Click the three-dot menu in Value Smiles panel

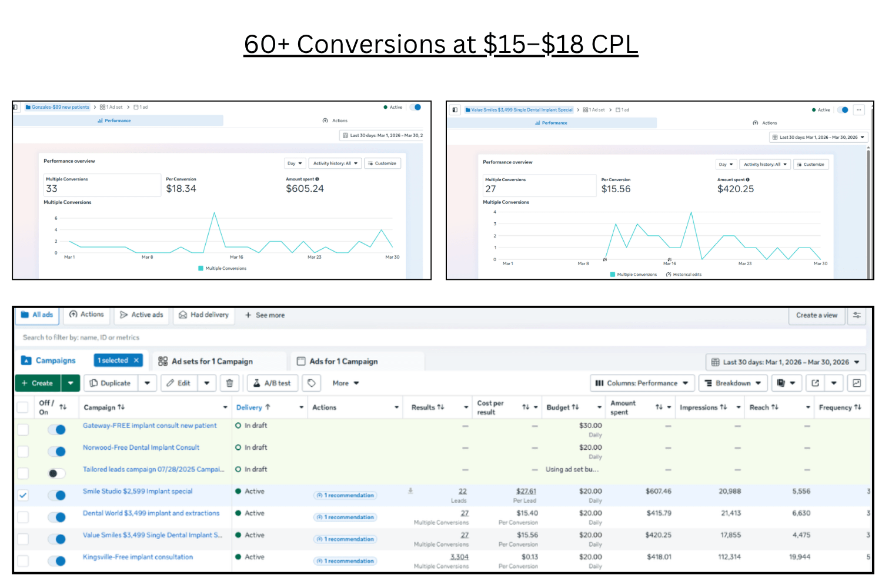coord(858,110)
